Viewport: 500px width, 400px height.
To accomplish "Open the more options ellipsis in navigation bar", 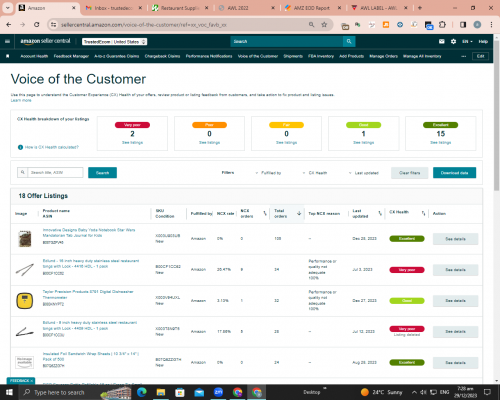I will point(464,56).
